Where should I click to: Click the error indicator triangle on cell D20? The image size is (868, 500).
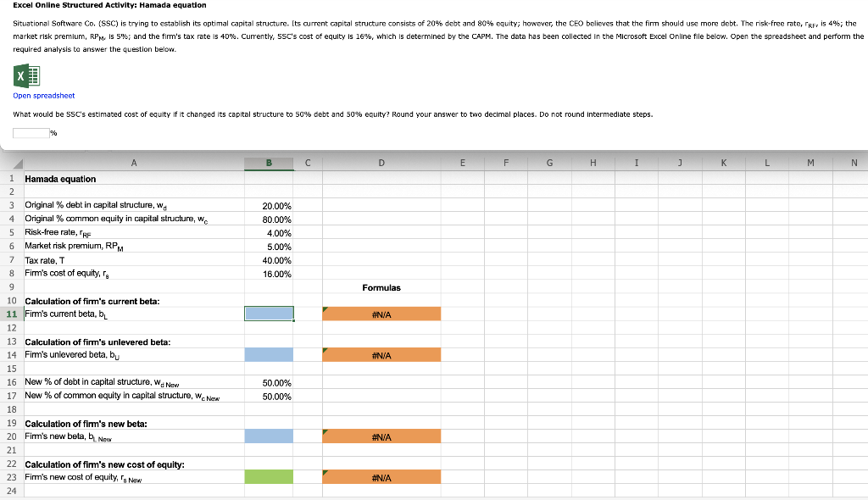(x=324, y=431)
